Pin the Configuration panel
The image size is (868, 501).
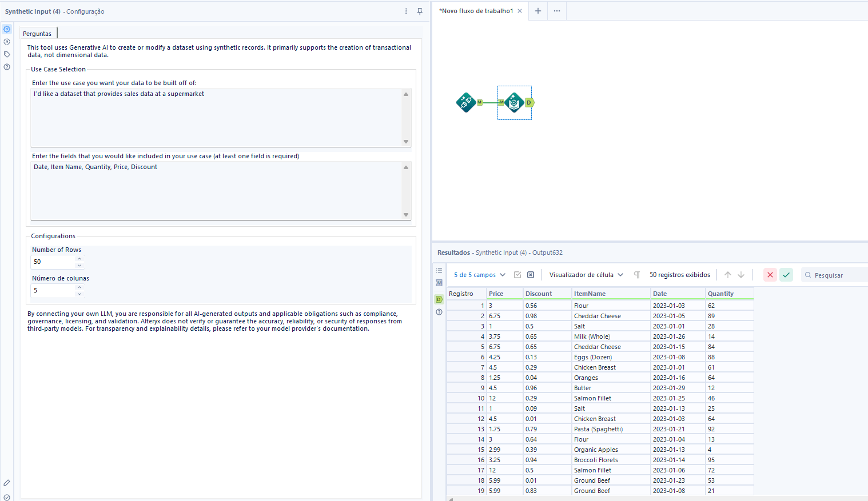(x=420, y=11)
